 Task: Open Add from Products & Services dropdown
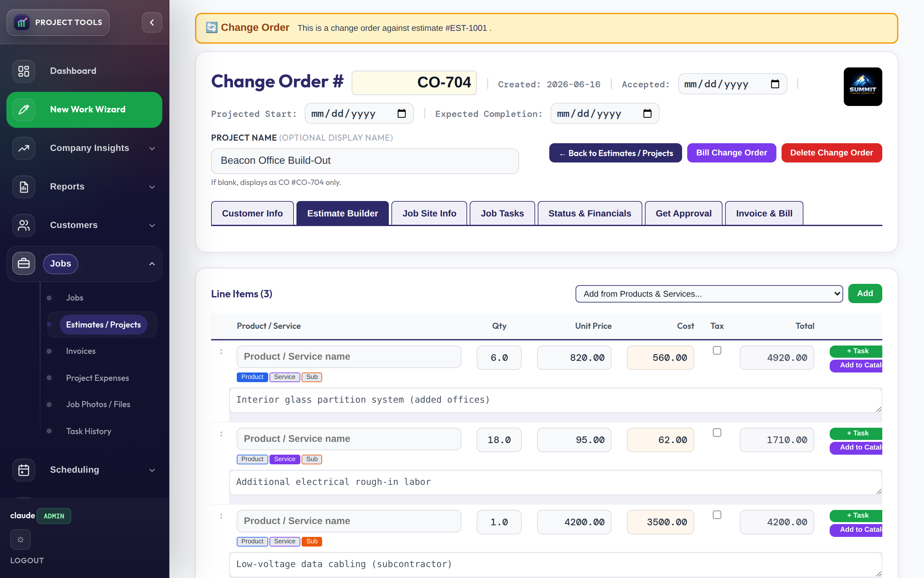709,293
